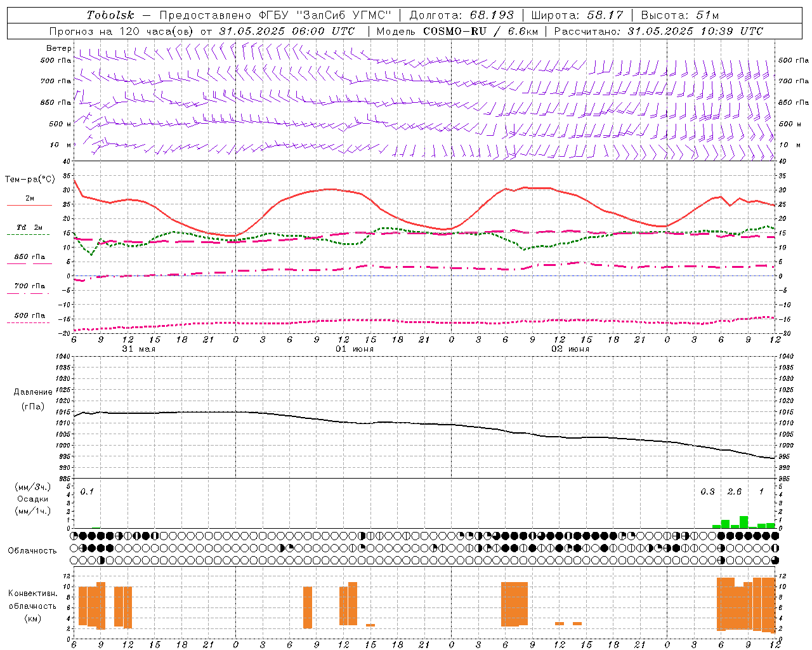
Task: Click the 2.6 precipitation amount value
Action: 734,491
